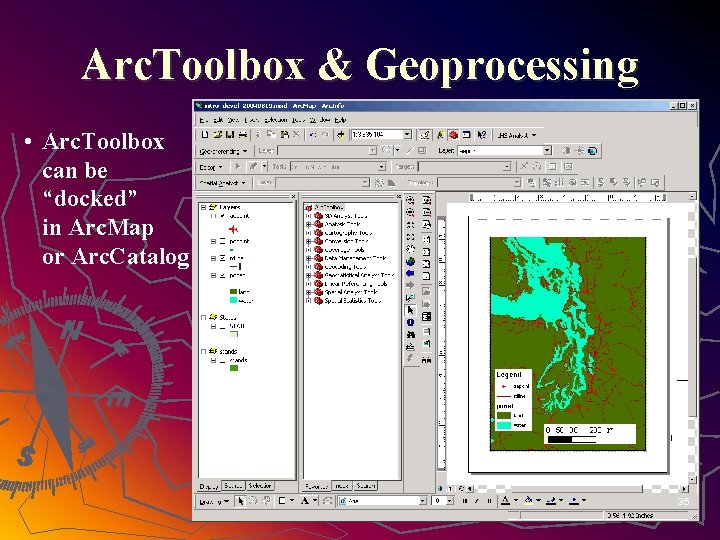
Task: Click the scale bar element on layout
Action: coord(590,434)
